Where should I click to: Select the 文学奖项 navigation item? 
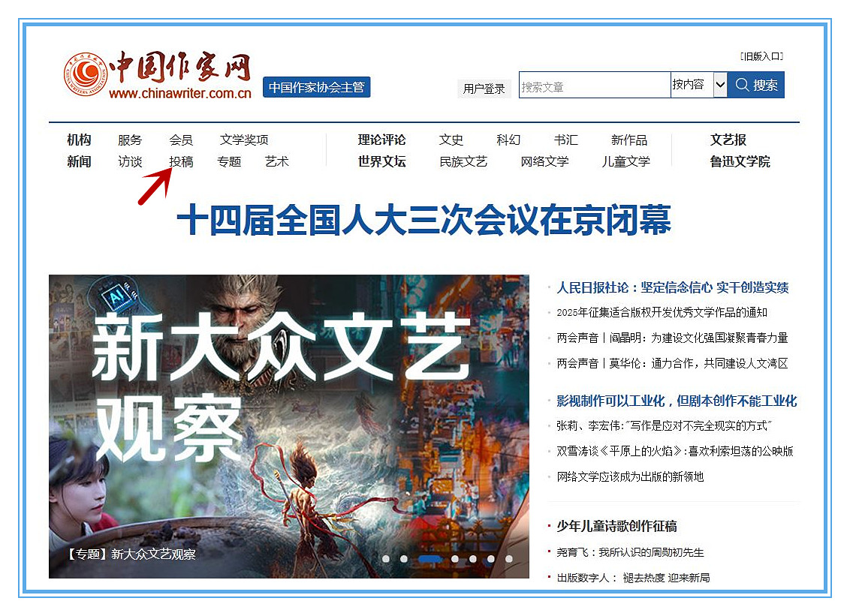pos(244,140)
